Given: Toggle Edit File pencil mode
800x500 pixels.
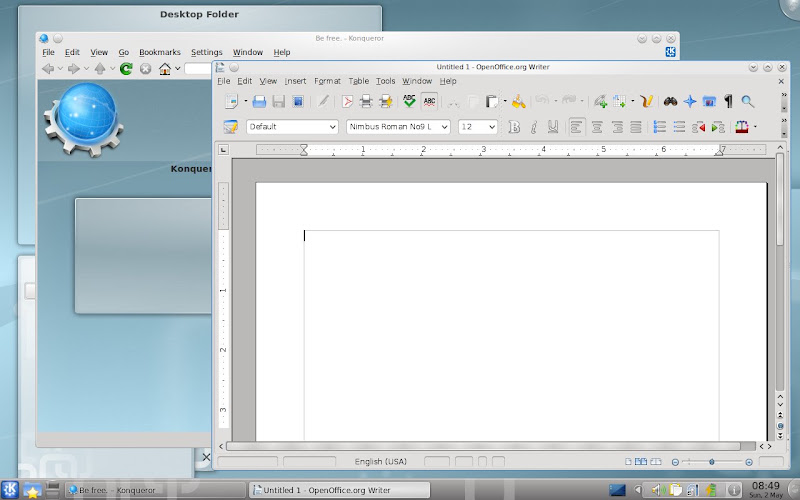Looking at the screenshot, I should point(322,102).
